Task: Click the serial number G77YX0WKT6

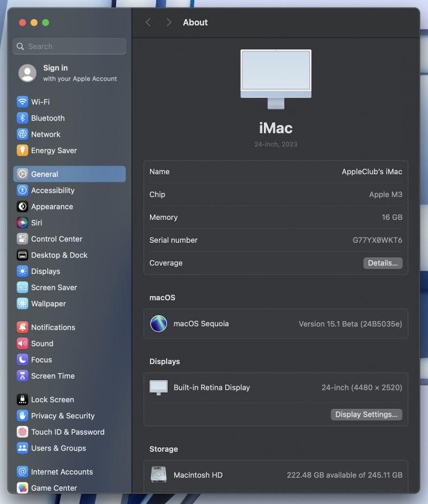Action: pos(377,240)
